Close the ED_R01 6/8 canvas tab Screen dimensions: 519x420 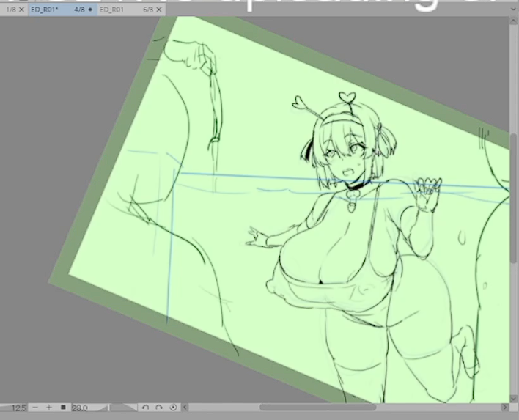[x=159, y=10]
